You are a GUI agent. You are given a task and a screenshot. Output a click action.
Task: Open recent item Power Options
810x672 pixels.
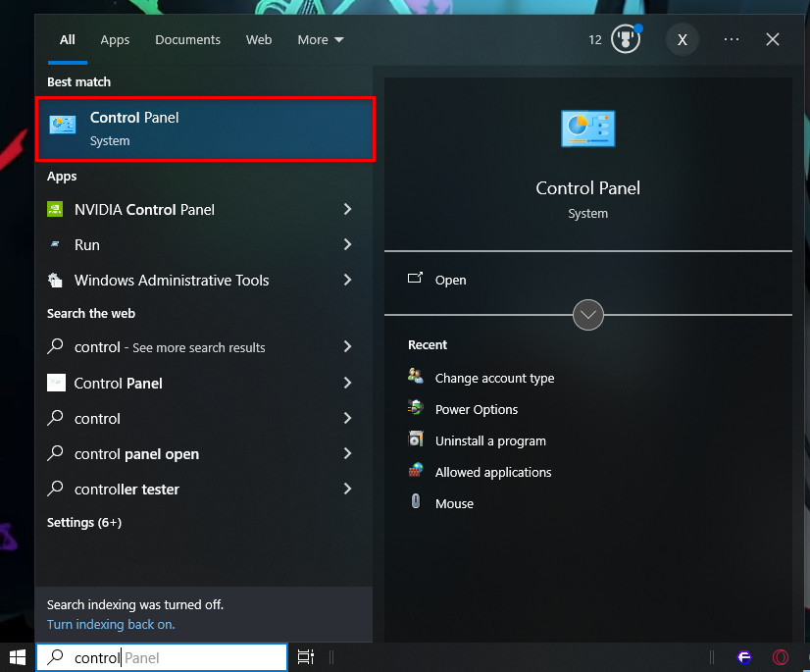(477, 409)
